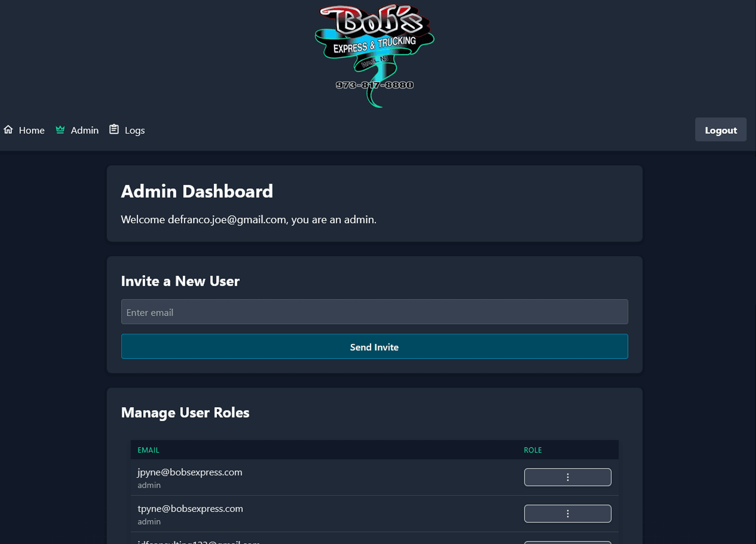Click the green crown icon beside Admin
Viewport: 756px width, 544px height.
click(60, 130)
